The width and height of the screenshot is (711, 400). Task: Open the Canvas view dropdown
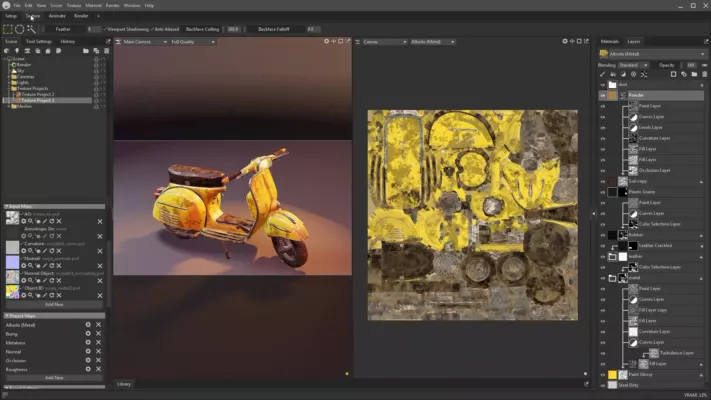(x=385, y=42)
